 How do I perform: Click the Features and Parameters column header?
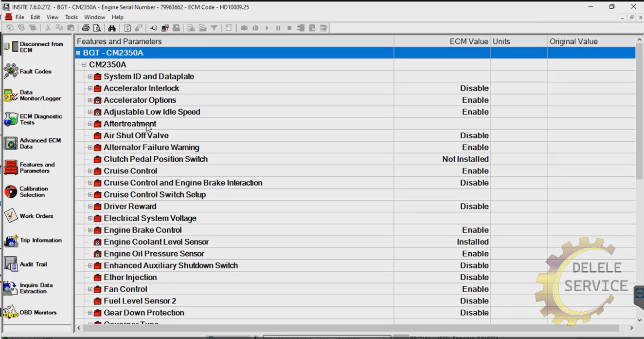(x=234, y=41)
